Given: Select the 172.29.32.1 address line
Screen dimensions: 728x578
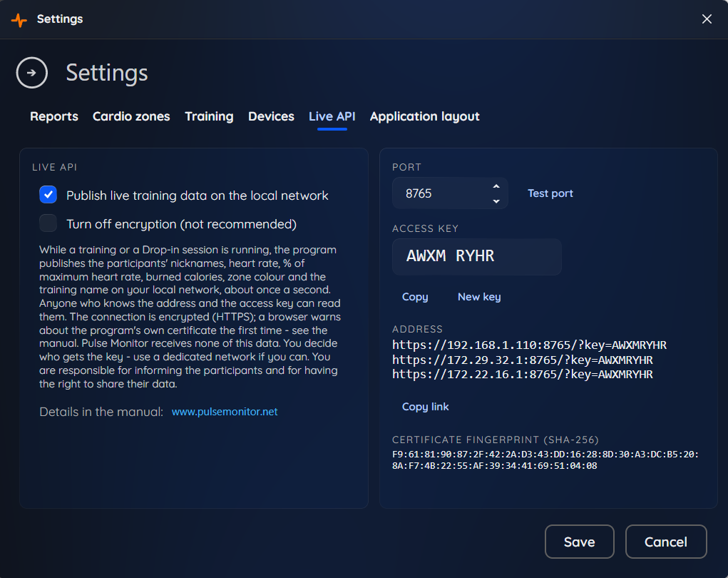Looking at the screenshot, I should pyautogui.click(x=523, y=360).
